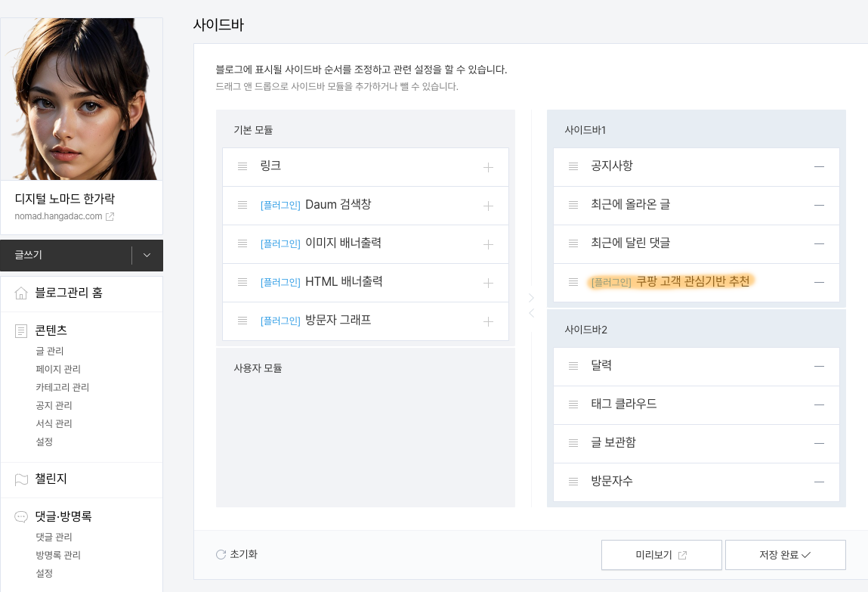Open the 글쓰기 dropdown chevron
868x592 pixels.
pos(148,256)
